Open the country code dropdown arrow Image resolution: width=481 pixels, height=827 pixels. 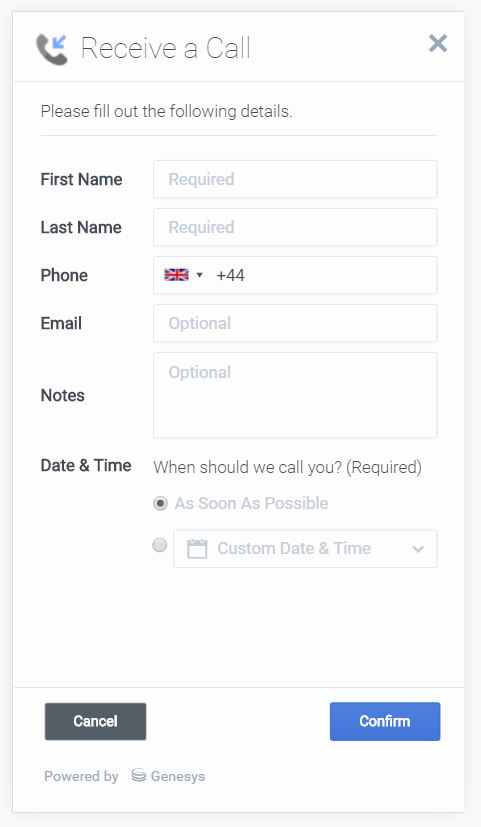coord(199,275)
